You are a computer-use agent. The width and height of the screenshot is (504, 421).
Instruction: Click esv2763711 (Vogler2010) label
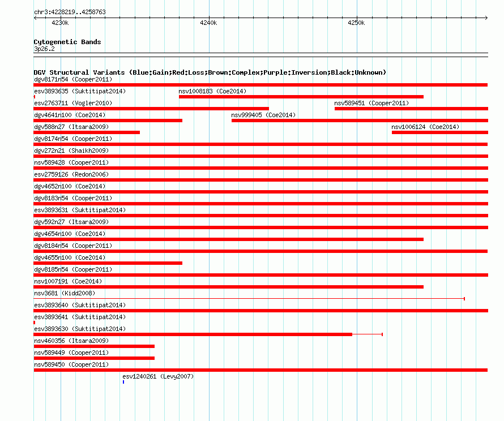[73, 103]
